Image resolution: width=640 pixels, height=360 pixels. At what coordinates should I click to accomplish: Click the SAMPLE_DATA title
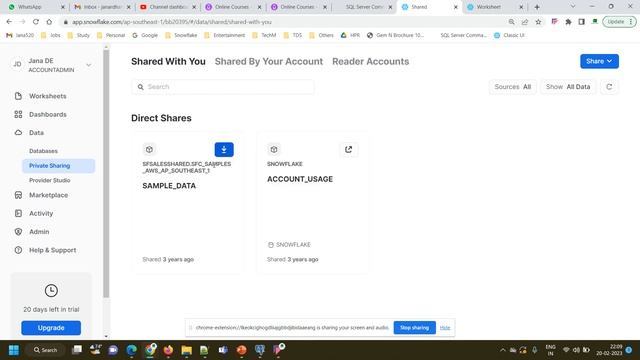click(x=169, y=186)
